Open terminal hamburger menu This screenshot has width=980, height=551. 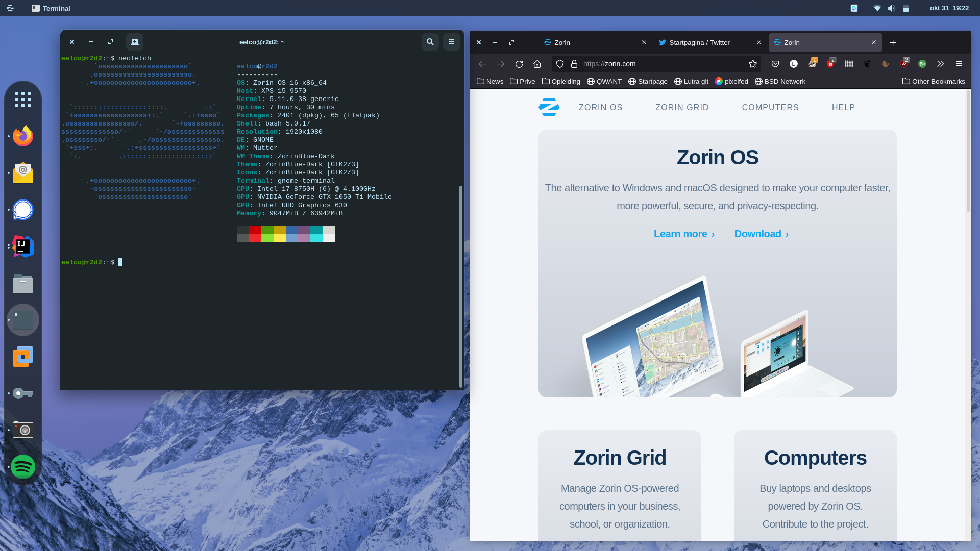[x=451, y=42]
